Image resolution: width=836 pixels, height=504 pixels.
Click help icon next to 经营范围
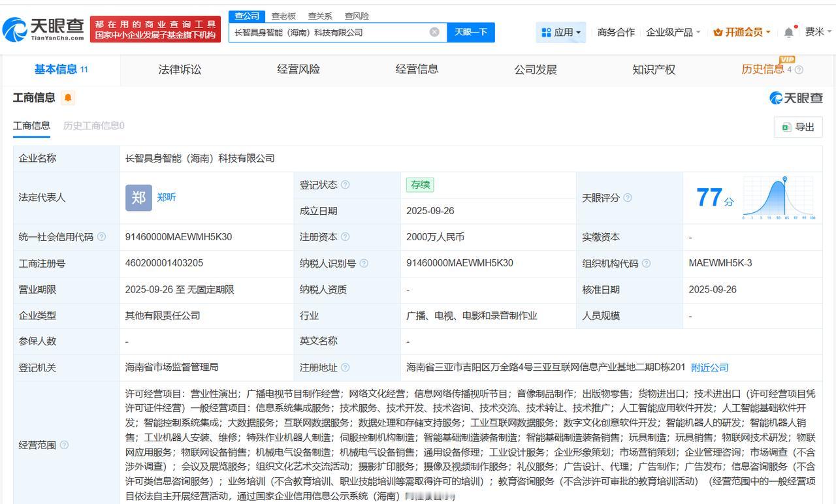point(64,445)
